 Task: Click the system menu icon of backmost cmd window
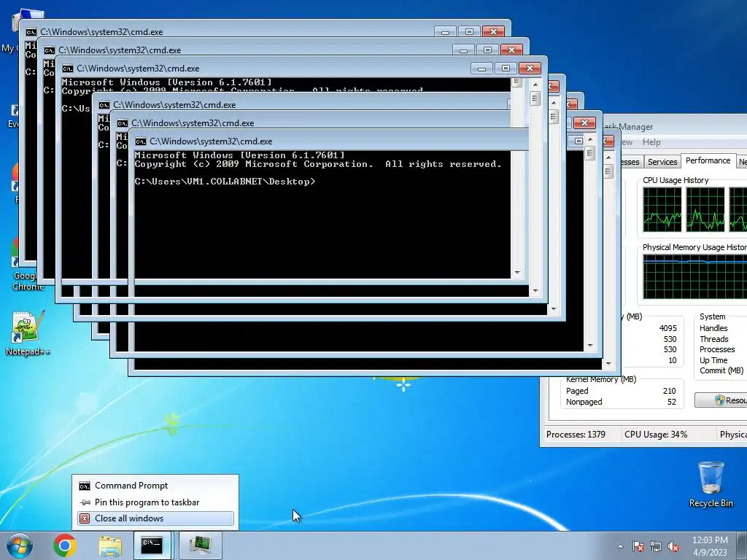pos(31,32)
